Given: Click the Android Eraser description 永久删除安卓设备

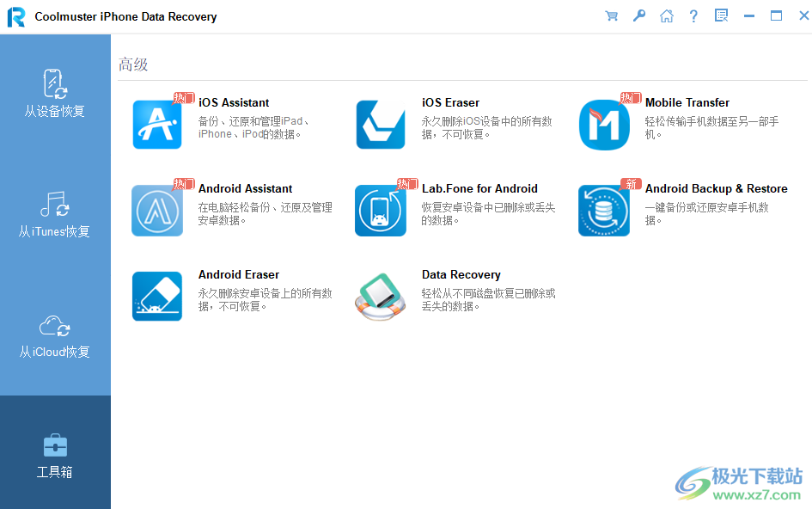Looking at the screenshot, I should coord(266,299).
